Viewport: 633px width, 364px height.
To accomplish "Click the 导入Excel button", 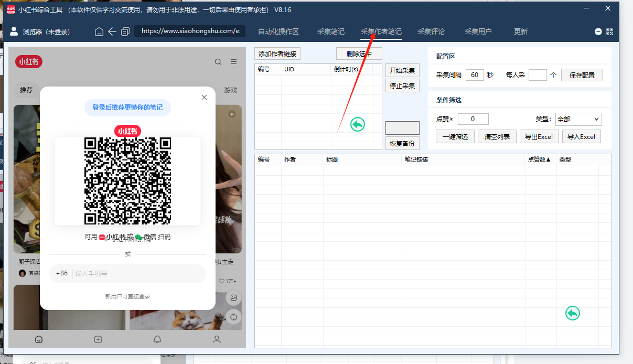I will (x=582, y=136).
